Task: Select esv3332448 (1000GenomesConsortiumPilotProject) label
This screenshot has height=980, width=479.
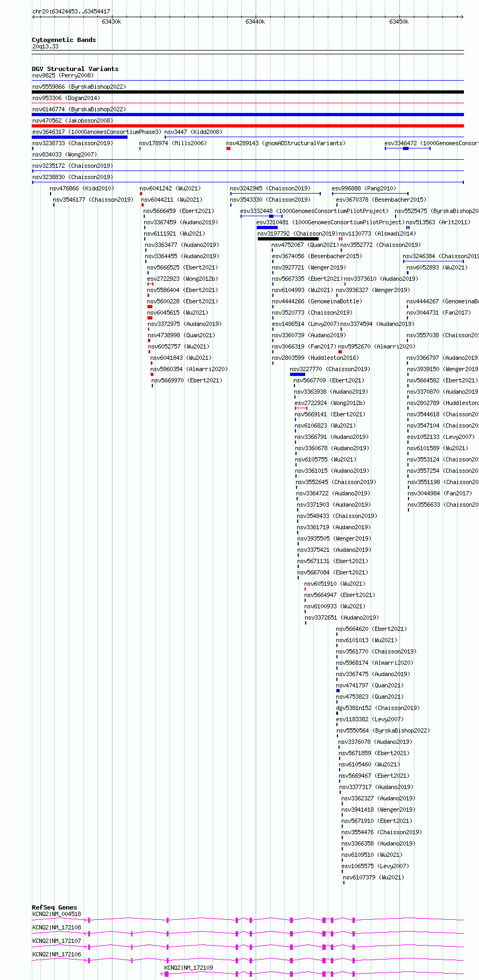Action: click(314, 211)
